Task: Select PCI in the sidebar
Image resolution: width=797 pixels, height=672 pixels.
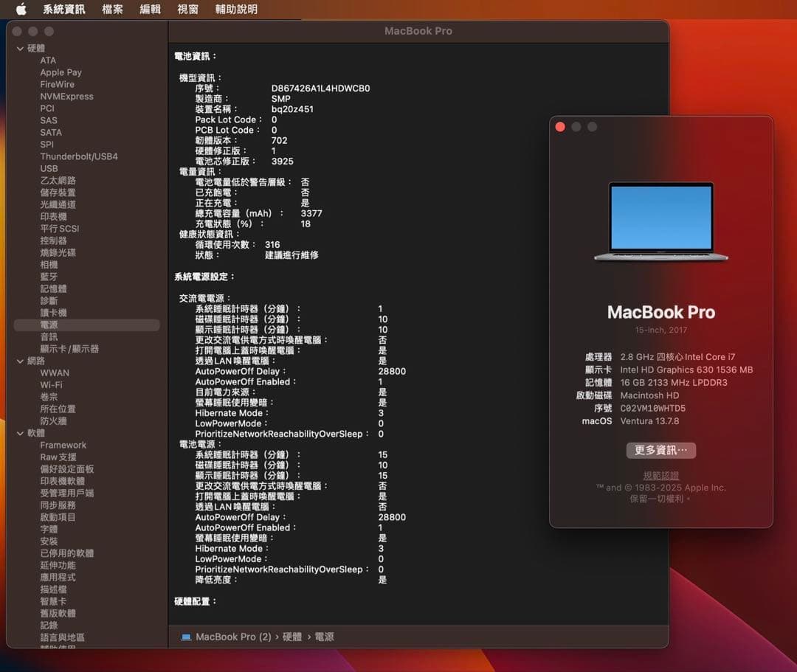Action: coord(46,108)
